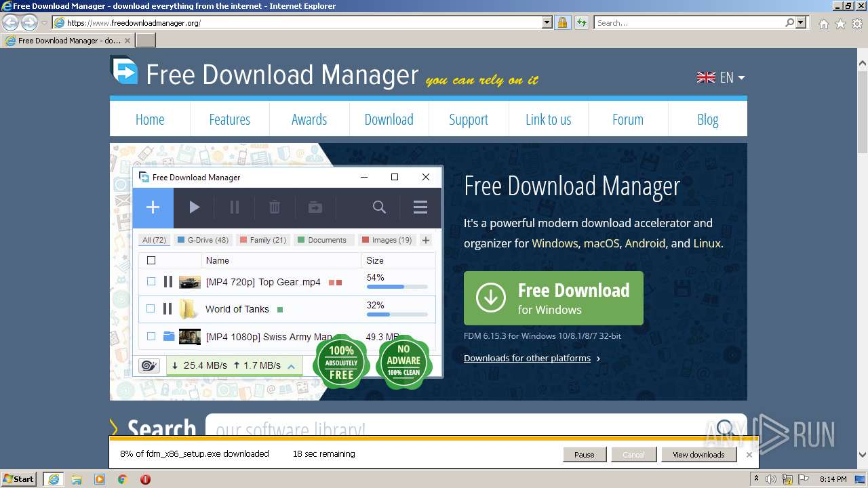Click the pause icon in FDM toolbar
Viewport: 868px width, 488px height.
pos(235,207)
